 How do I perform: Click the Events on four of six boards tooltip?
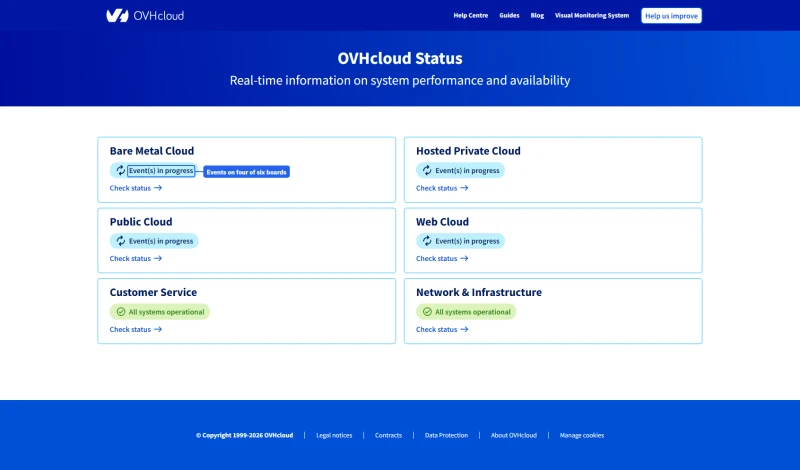coord(246,172)
